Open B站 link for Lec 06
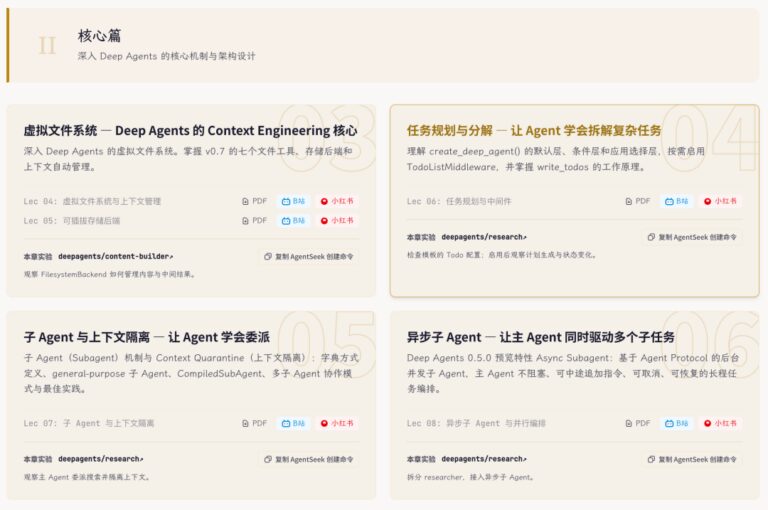The width and height of the screenshot is (768, 510). click(x=676, y=201)
